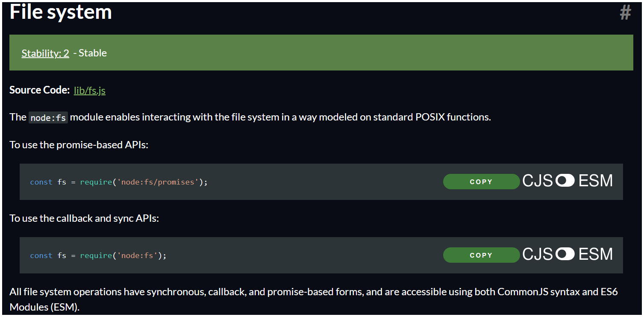644x317 pixels.
Task: Click the Source Code: label
Action: (x=39, y=90)
